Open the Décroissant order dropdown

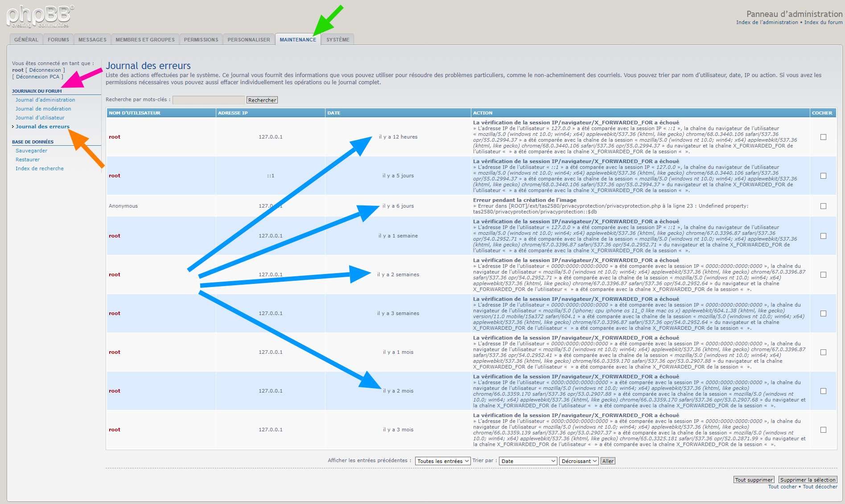[578, 461]
